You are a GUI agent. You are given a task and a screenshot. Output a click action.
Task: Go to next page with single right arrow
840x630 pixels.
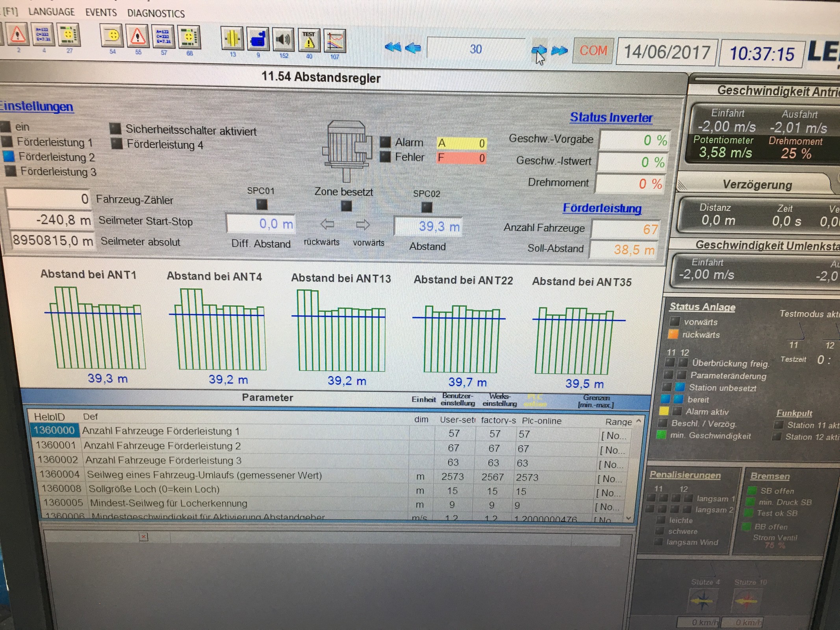point(539,50)
